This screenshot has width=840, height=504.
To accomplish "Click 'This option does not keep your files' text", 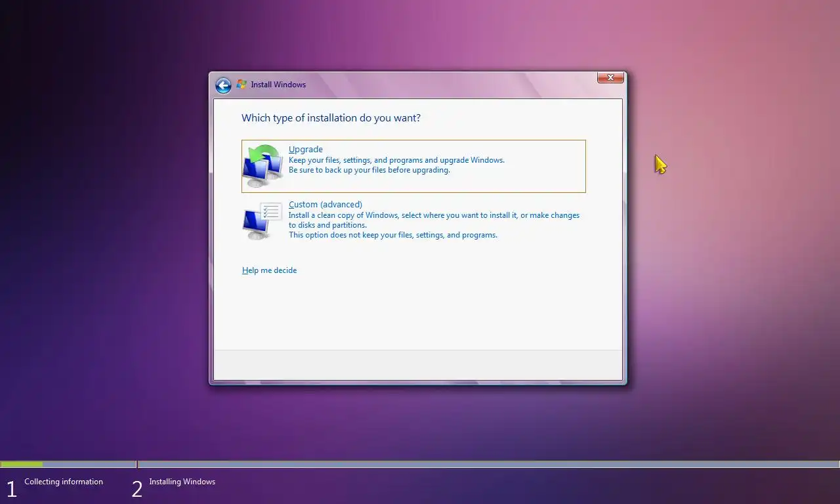I will point(393,235).
